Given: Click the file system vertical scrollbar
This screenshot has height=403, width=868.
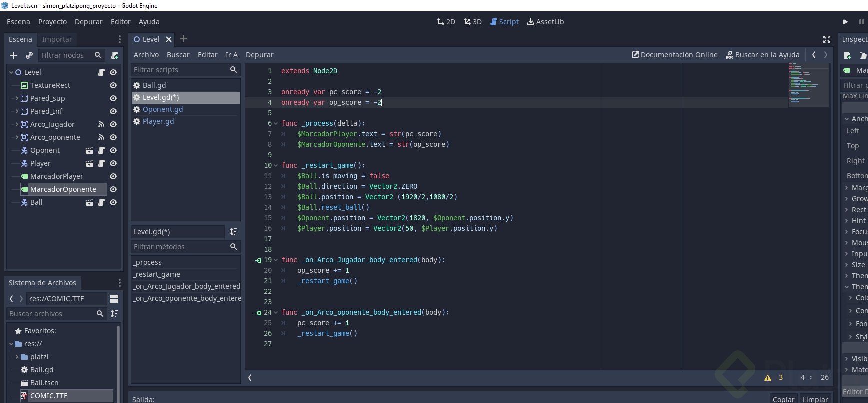Looking at the screenshot, I should point(118,363).
